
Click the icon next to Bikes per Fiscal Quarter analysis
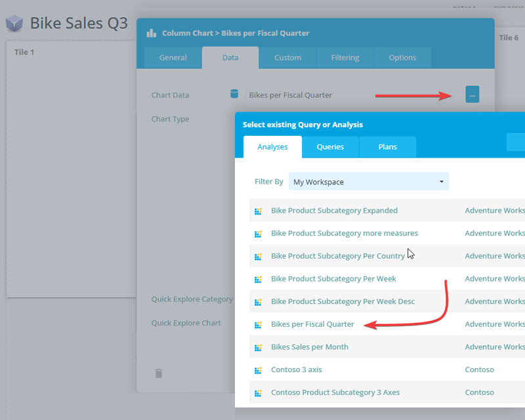pyautogui.click(x=258, y=324)
